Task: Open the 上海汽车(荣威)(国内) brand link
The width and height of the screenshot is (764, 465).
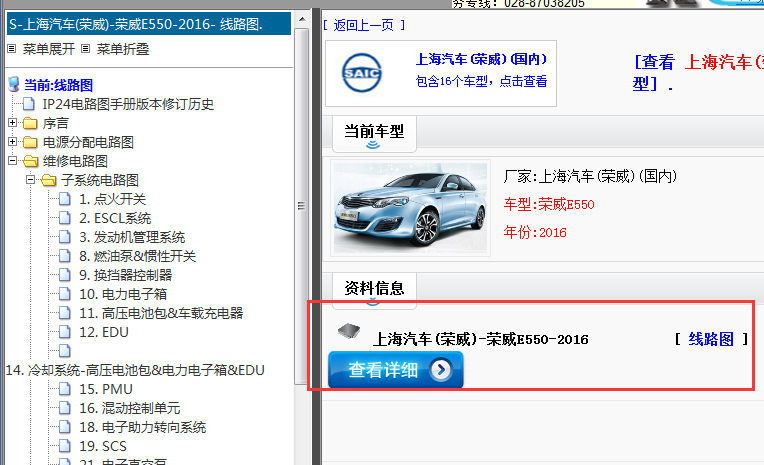Action: pos(481,59)
